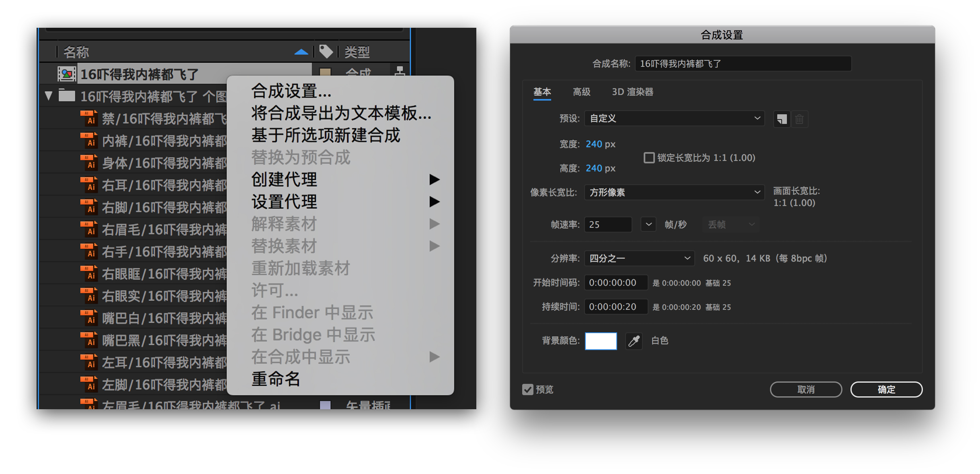
Task: Open the 像素长宽比 dropdown showing 方形像素
Action: click(673, 192)
